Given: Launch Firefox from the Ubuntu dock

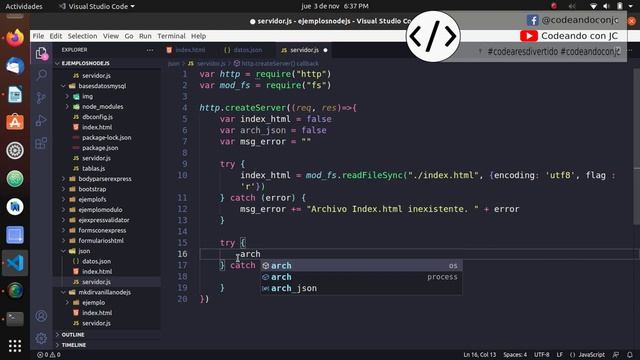Looking at the screenshot, I should [15, 38].
